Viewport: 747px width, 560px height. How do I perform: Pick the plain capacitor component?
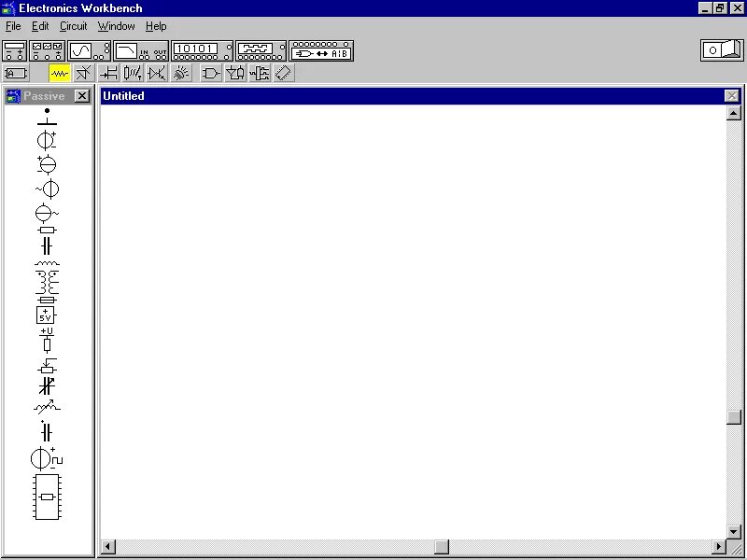pyautogui.click(x=46, y=246)
